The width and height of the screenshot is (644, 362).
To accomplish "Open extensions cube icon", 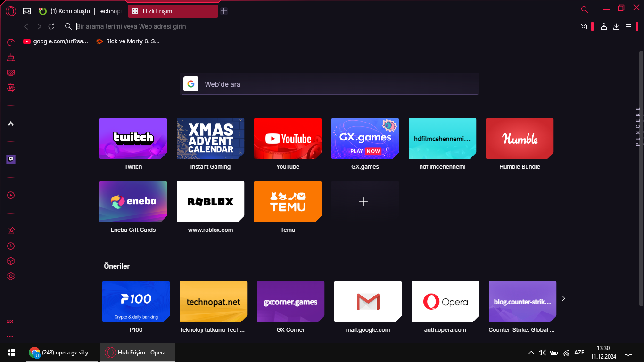I will [x=10, y=261].
